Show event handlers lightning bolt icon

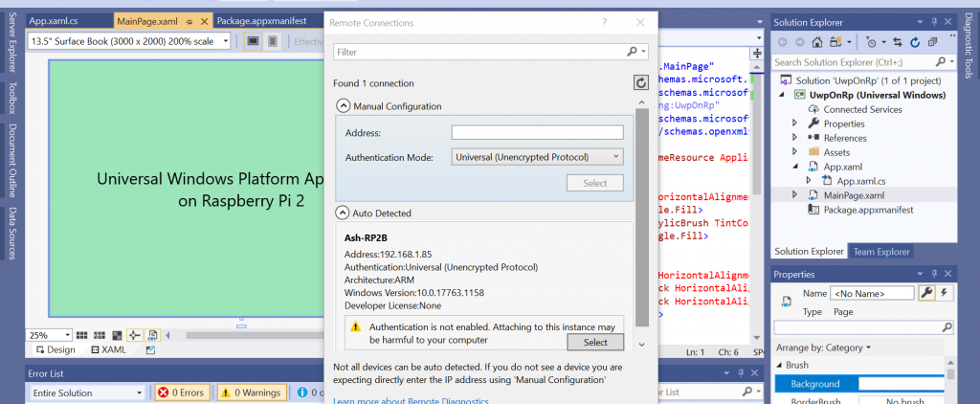coord(943,293)
